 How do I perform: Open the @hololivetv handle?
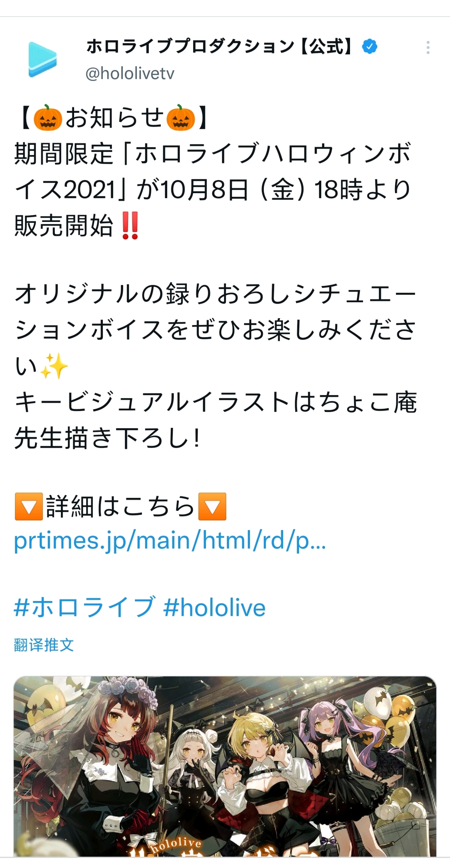130,73
